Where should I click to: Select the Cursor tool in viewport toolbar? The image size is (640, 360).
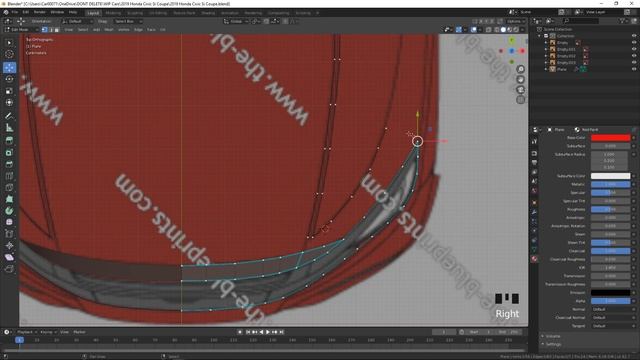[x=9, y=54]
